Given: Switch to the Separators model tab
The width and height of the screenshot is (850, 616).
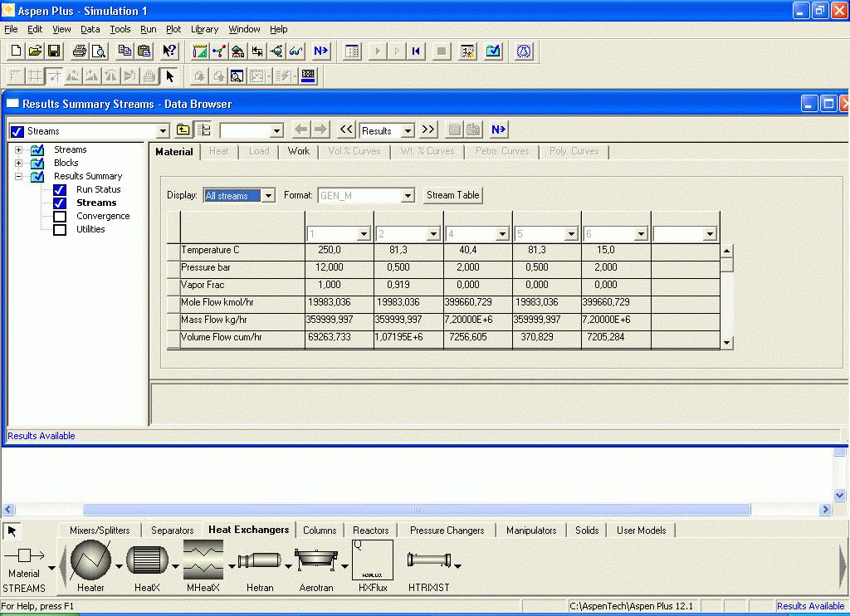Looking at the screenshot, I should [x=173, y=530].
